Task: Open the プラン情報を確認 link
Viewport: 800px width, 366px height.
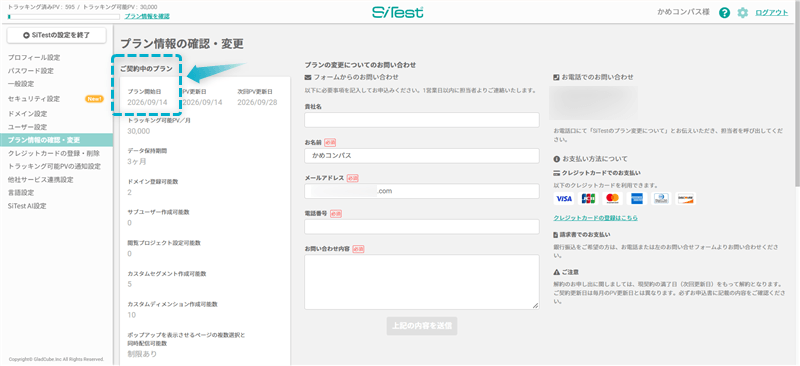Action: pyautogui.click(x=147, y=16)
